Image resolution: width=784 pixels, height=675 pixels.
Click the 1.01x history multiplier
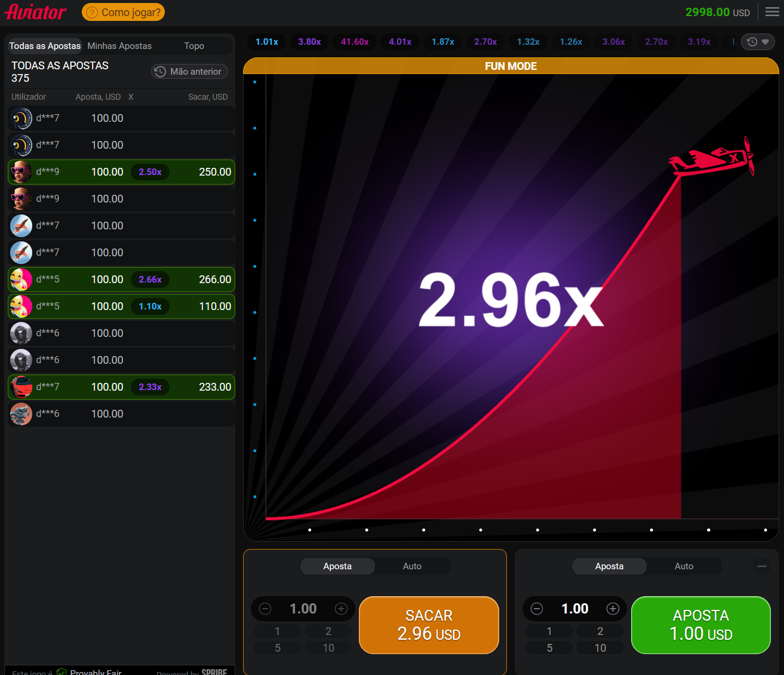click(267, 42)
